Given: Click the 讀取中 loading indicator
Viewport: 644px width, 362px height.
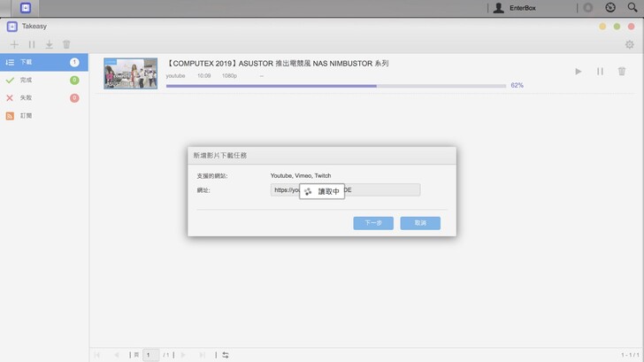Looking at the screenshot, I should pos(322,191).
